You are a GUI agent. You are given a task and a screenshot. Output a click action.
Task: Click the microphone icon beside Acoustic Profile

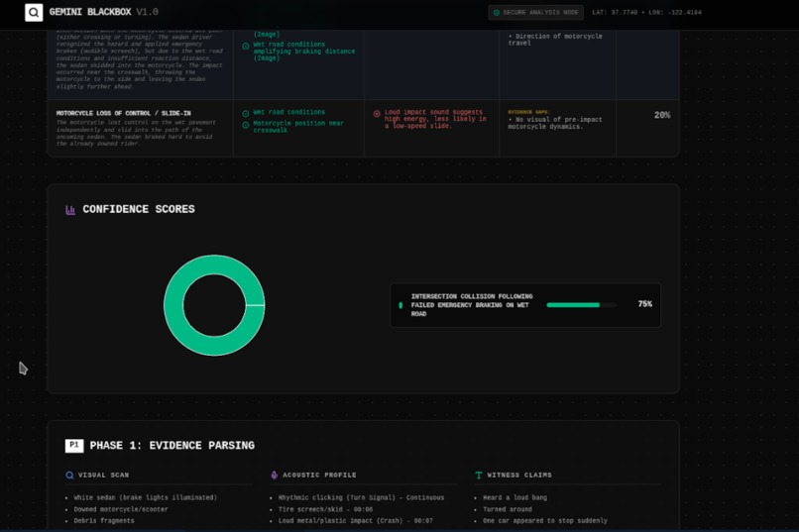pyautogui.click(x=275, y=475)
